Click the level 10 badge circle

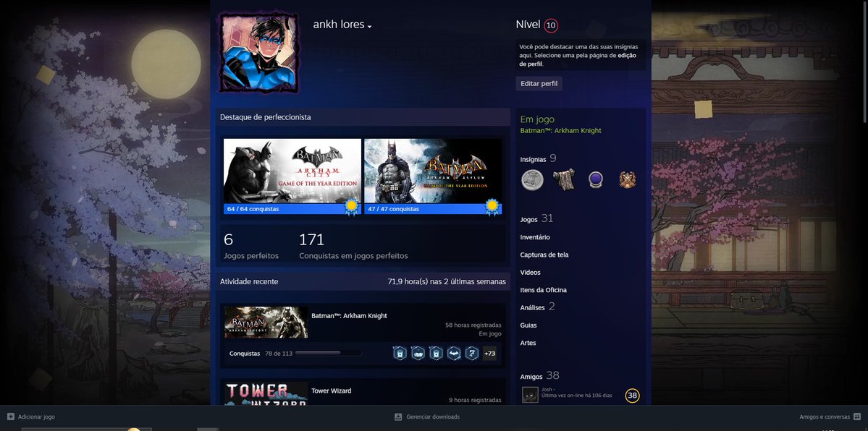pos(551,25)
